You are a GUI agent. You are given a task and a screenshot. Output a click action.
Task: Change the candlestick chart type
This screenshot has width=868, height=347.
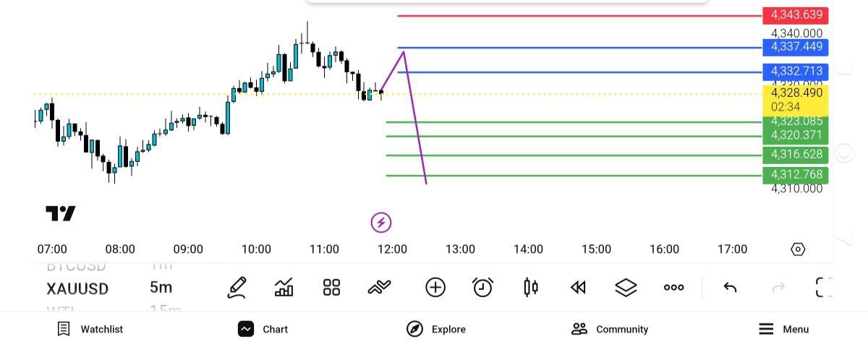click(530, 288)
